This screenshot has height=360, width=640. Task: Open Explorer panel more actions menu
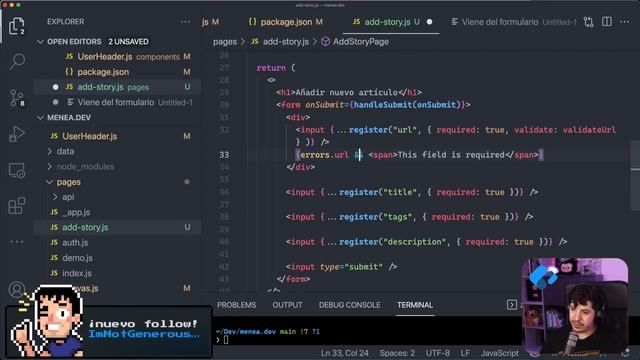click(185, 22)
